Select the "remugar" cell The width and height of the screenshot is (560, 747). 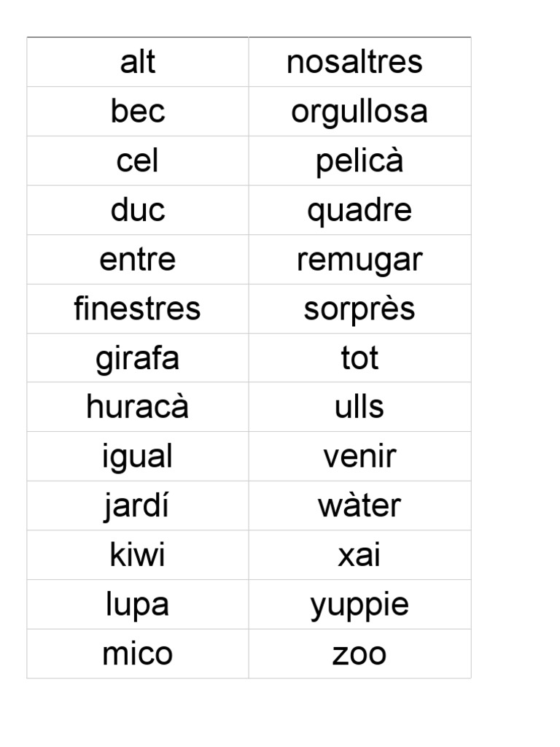click(x=359, y=260)
